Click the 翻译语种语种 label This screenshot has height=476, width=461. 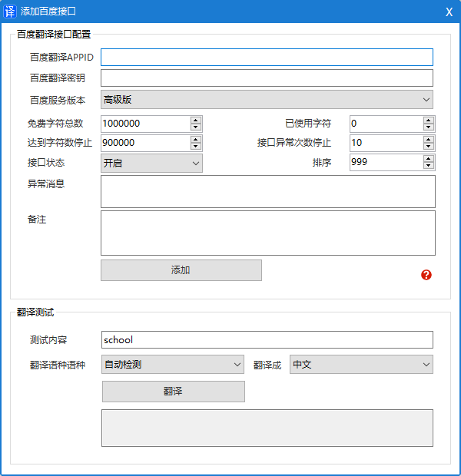point(58,365)
